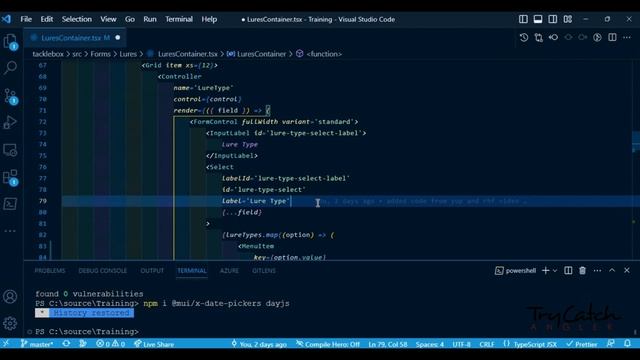Kill terminal with the trash icon
The width and height of the screenshot is (640, 360).
point(582,271)
